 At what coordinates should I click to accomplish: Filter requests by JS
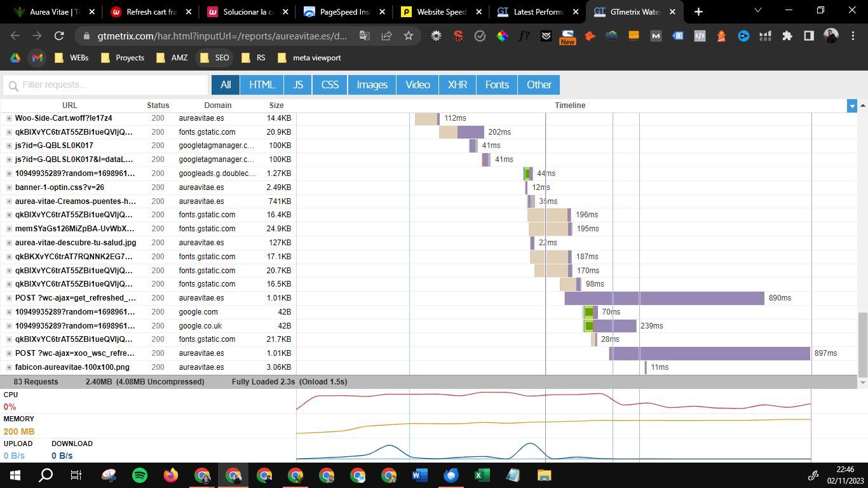coord(298,85)
